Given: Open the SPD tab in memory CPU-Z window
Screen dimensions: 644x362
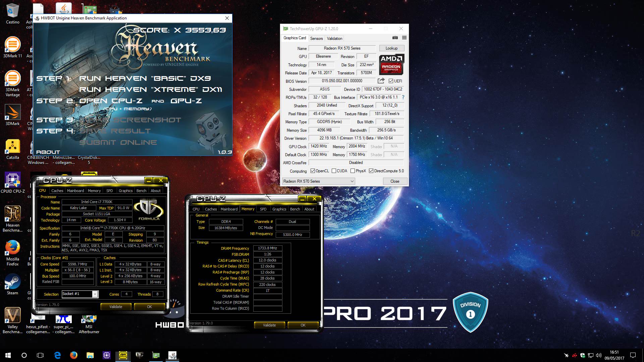Looking at the screenshot, I should click(263, 209).
